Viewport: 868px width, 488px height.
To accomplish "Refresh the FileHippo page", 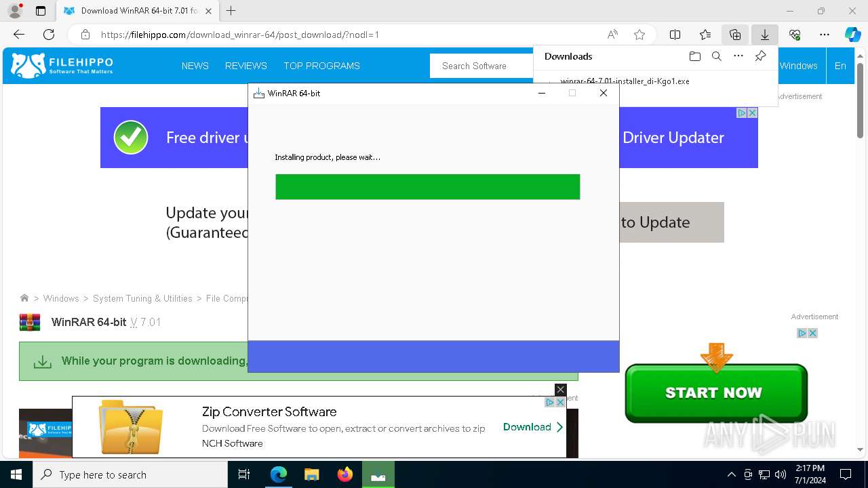I will point(49,35).
